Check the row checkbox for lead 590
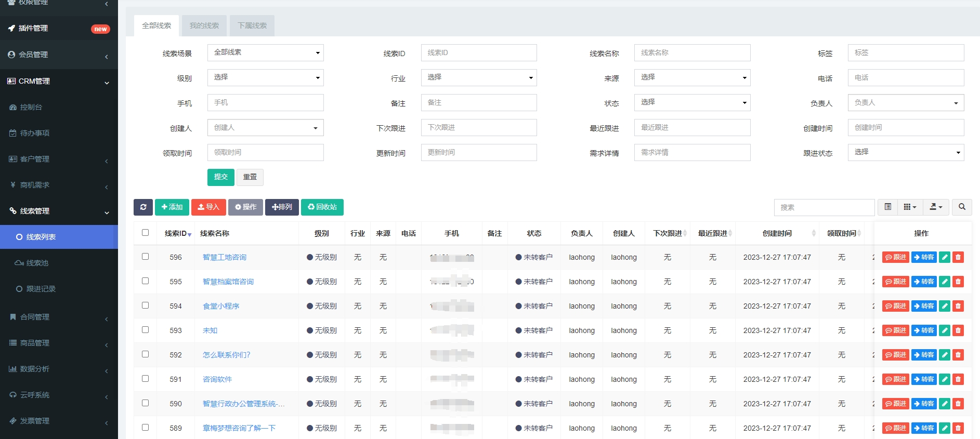The image size is (980, 439). (x=146, y=403)
